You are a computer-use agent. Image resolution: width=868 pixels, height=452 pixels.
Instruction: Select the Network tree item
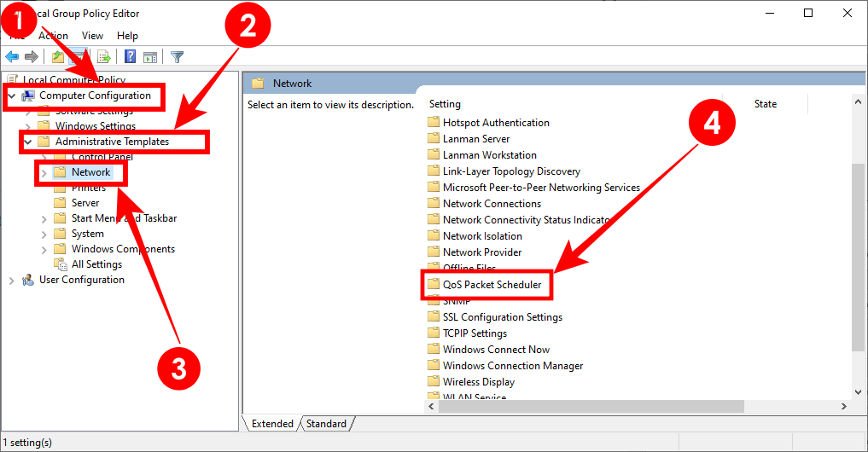[x=90, y=172]
